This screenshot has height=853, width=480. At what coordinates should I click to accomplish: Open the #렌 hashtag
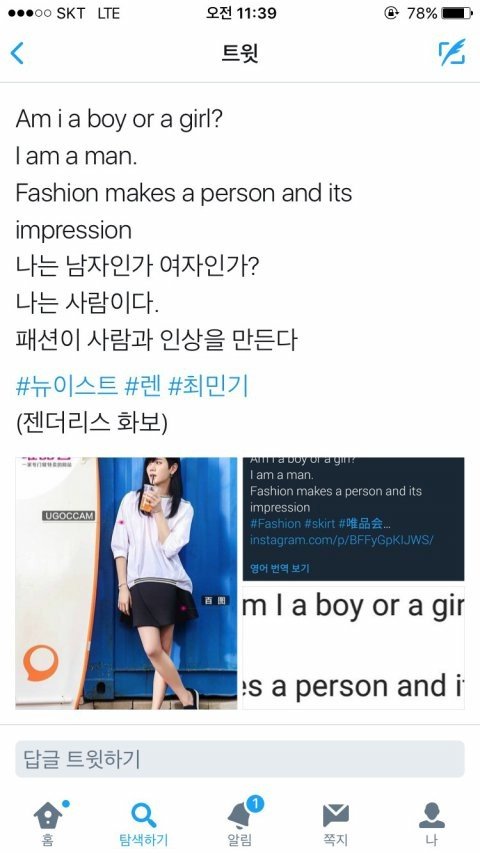pos(143,387)
